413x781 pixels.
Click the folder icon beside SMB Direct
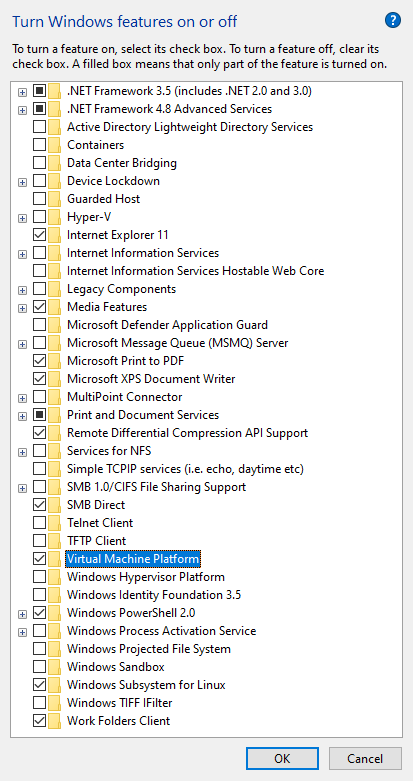55,505
